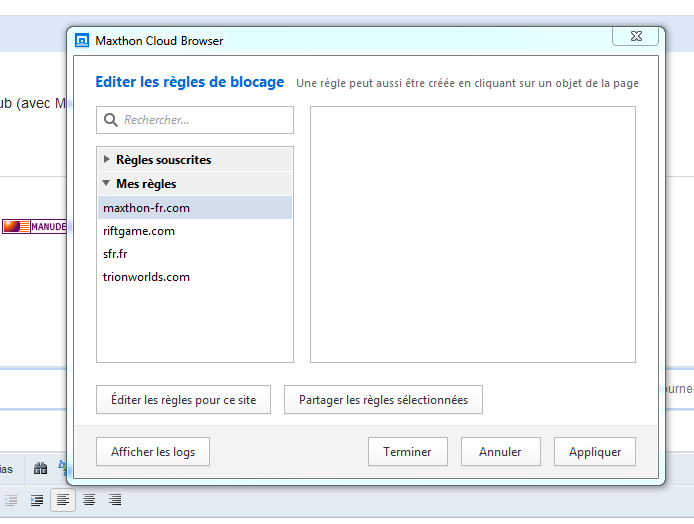Screen dimensions: 694x524
Task: Click inside the empty rules detail pane
Action: point(473,235)
